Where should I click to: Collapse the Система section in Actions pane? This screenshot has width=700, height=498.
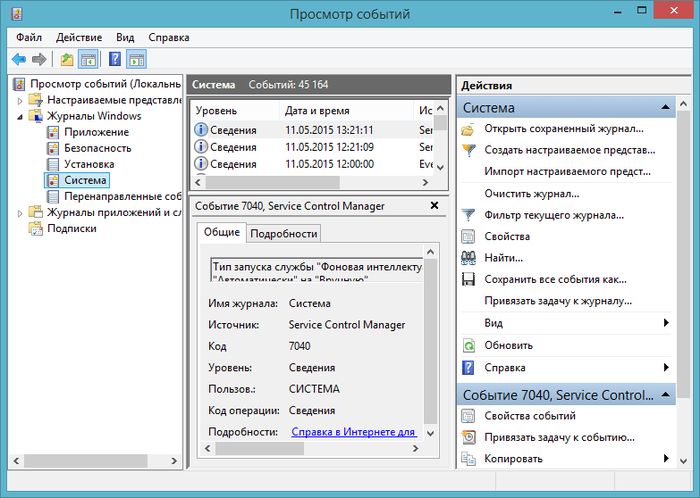pyautogui.click(x=666, y=107)
